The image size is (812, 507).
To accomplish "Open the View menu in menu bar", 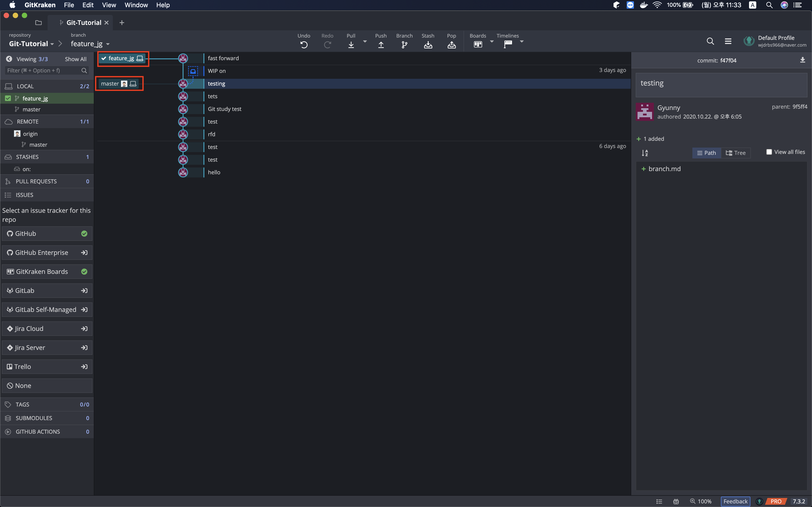I will pyautogui.click(x=109, y=5).
